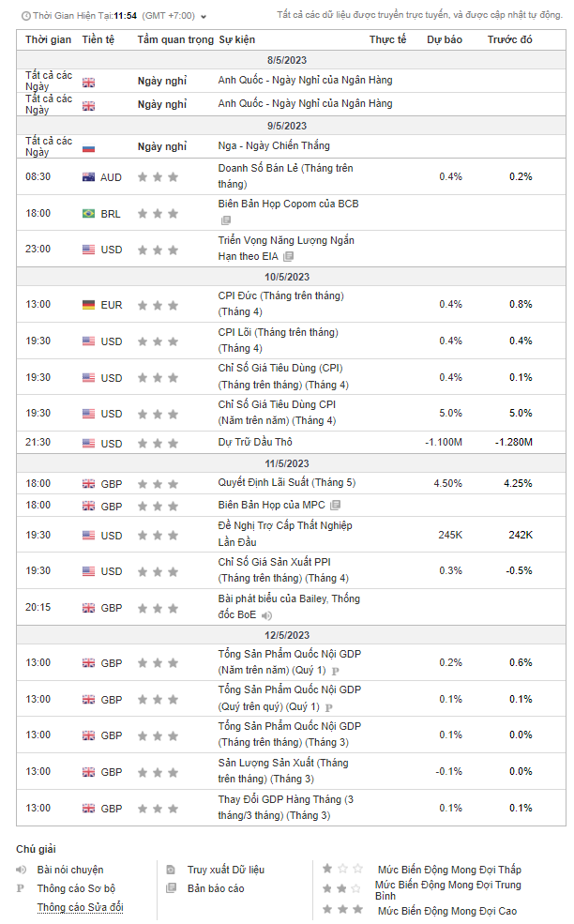Click the Tầm quan trọng column header
This screenshot has width=574, height=924.
click(x=174, y=40)
